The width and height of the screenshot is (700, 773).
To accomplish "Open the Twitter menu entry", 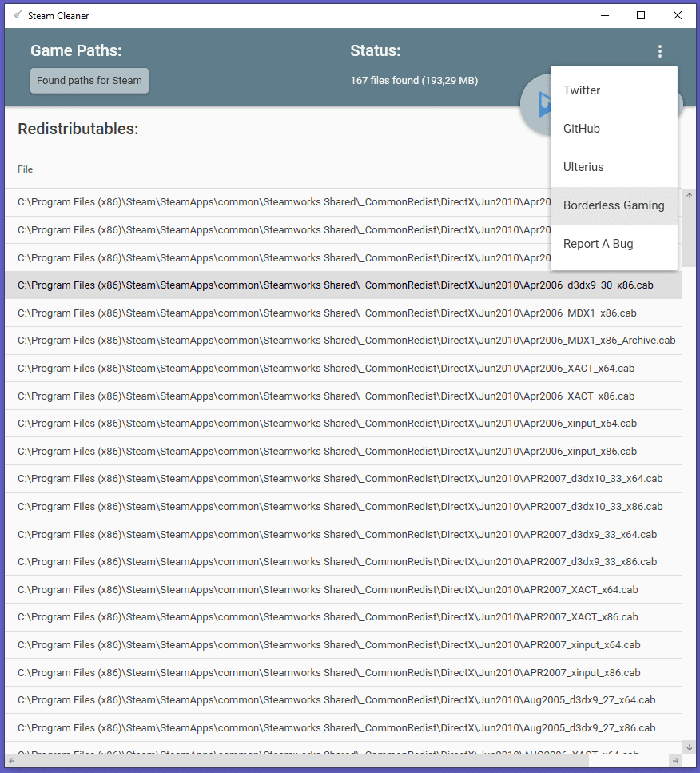I will [614, 90].
